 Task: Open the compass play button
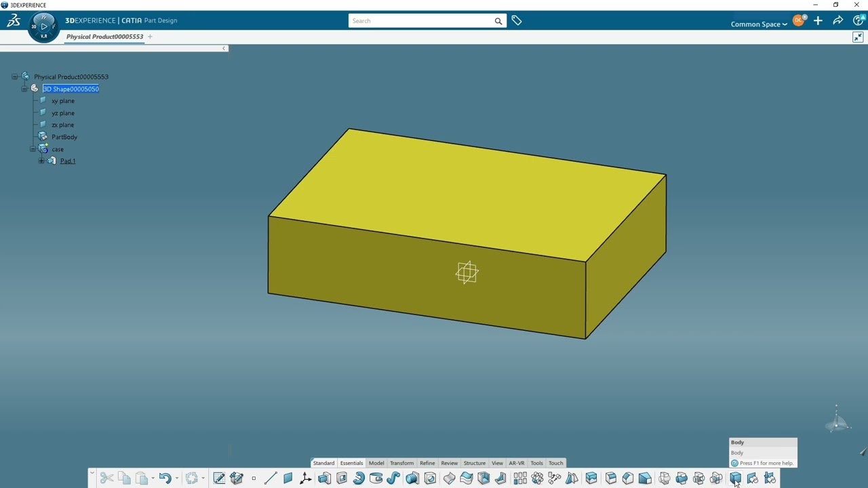[x=44, y=26]
